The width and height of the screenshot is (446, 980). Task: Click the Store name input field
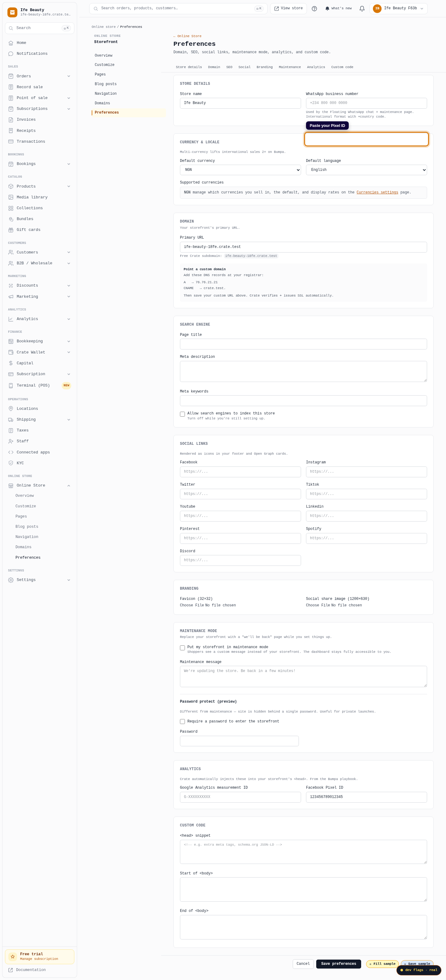tap(241, 103)
